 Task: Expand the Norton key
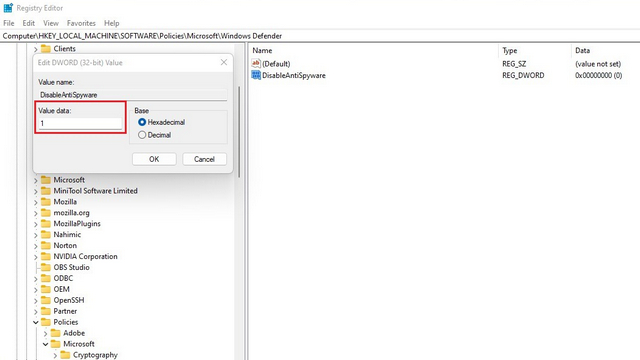coord(36,246)
